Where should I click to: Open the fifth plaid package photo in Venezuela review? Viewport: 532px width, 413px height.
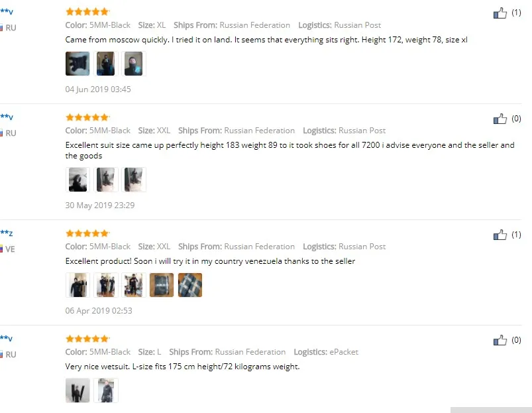pyautogui.click(x=190, y=285)
